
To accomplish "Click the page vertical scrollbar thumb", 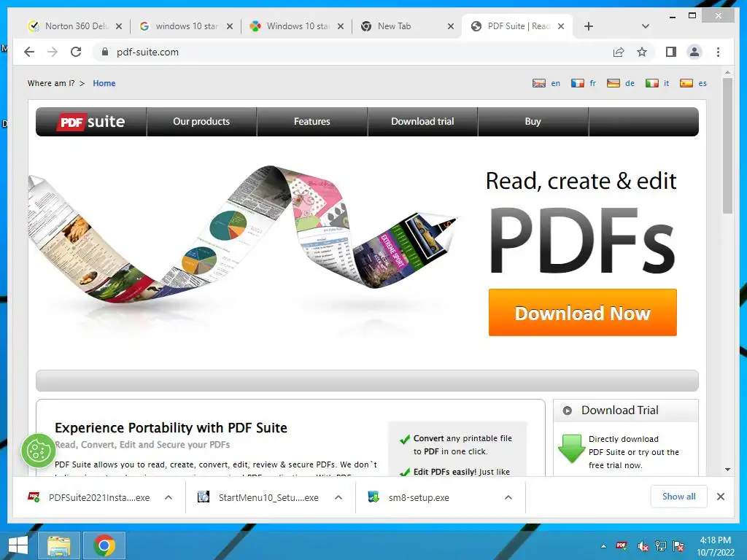I will (x=727, y=145).
